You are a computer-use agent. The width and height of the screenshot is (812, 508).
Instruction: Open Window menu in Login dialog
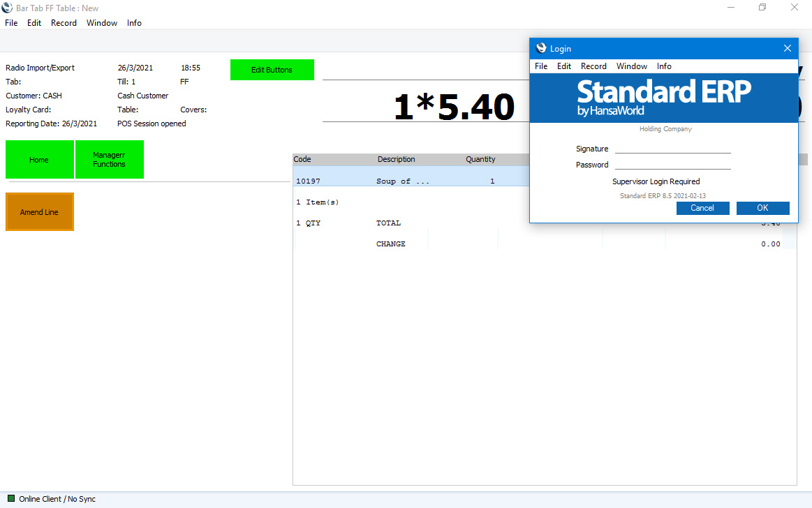point(632,66)
